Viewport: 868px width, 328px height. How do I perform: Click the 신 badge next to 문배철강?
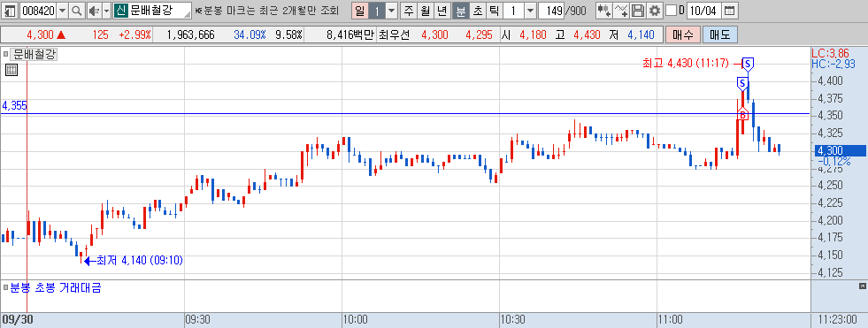click(x=121, y=11)
